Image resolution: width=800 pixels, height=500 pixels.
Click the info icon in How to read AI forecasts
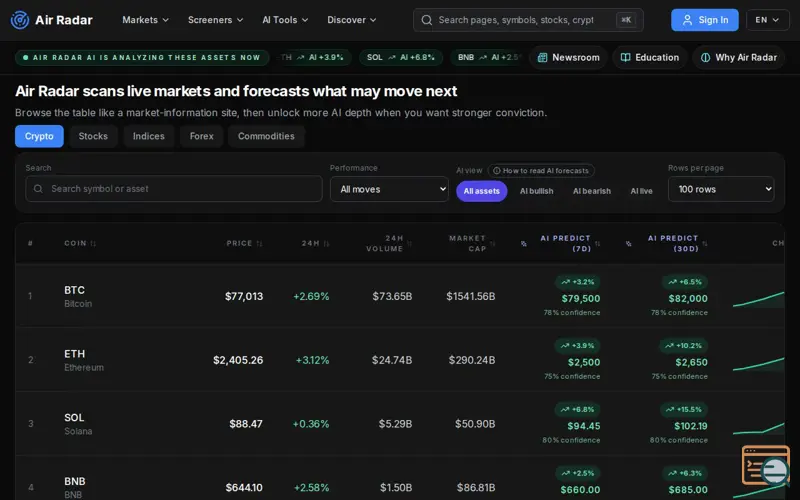pyautogui.click(x=496, y=170)
